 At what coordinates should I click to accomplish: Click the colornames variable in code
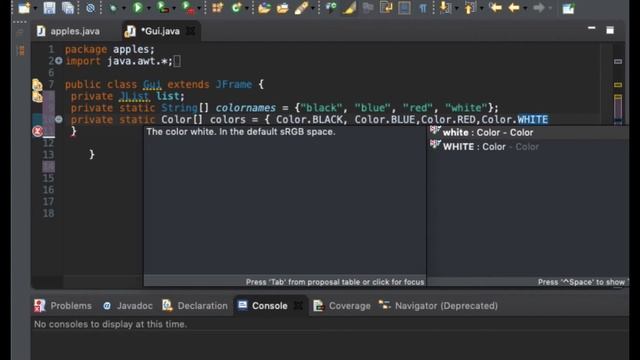click(246, 108)
